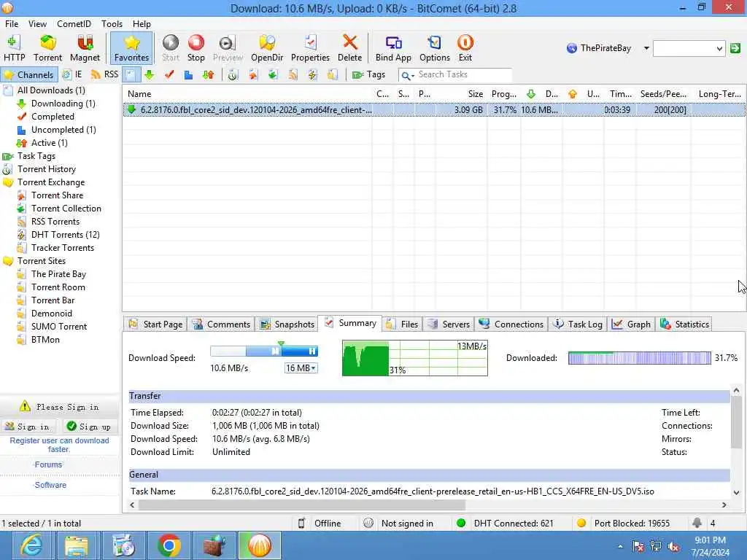Click the Bind App toolbar icon

point(393,48)
